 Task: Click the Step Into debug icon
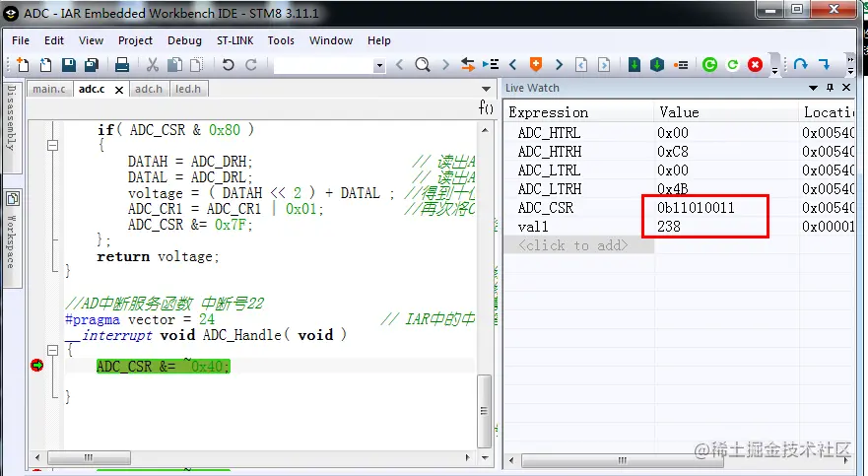(x=824, y=65)
